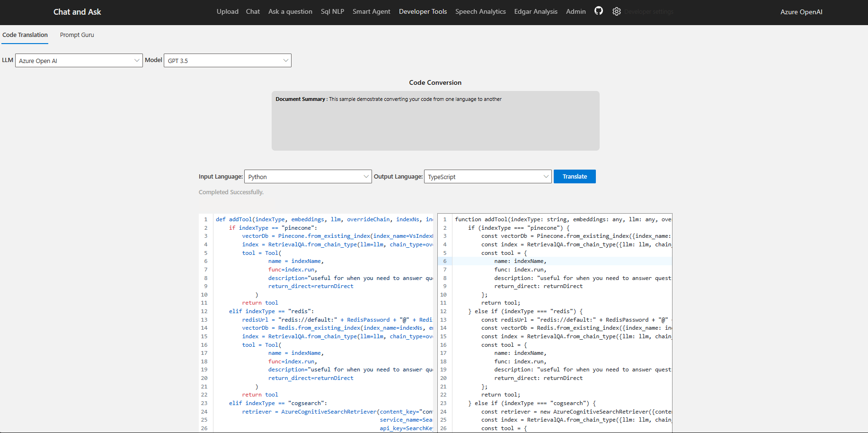868x433 pixels.
Task: Expand the LLM dropdown showing Azure Open AI
Action: [79, 61]
